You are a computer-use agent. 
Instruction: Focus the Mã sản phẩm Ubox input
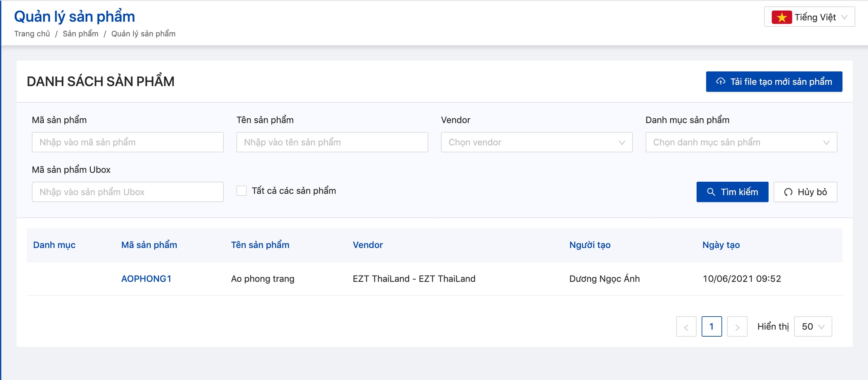(128, 192)
